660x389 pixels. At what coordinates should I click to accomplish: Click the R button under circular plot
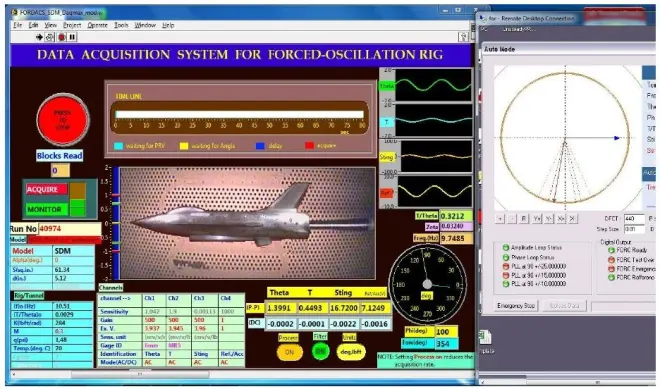pyautogui.click(x=524, y=219)
